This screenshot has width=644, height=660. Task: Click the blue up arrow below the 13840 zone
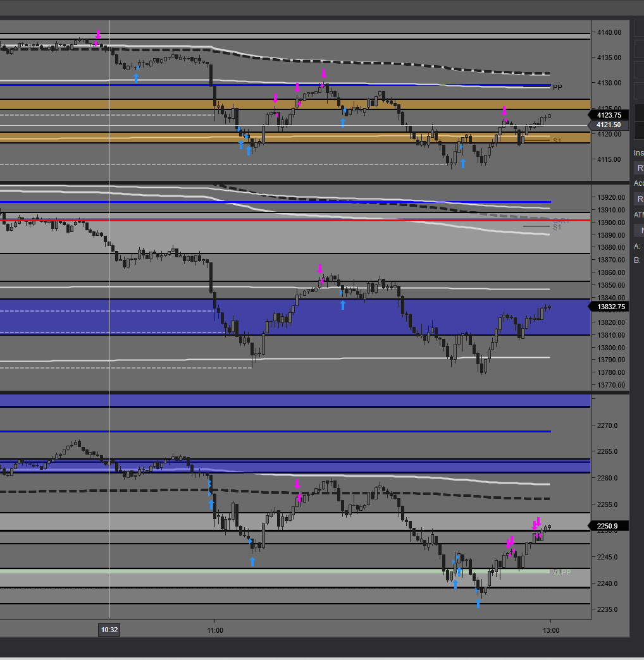pos(342,305)
